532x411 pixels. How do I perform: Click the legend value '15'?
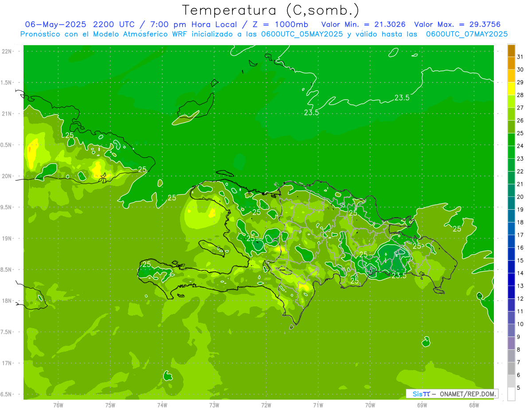point(520,261)
